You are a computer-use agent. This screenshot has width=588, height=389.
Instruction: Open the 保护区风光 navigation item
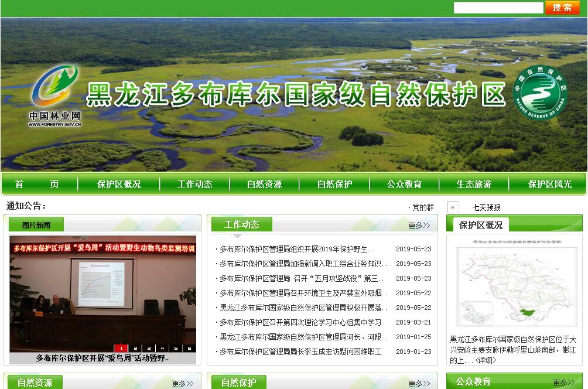click(x=549, y=184)
